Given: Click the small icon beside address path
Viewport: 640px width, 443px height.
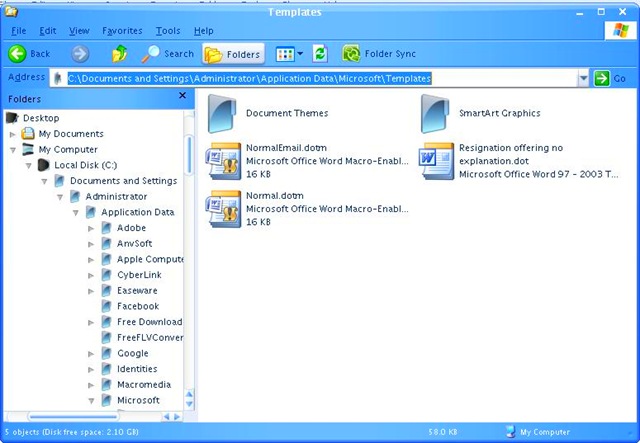Looking at the screenshot, I should point(58,78).
